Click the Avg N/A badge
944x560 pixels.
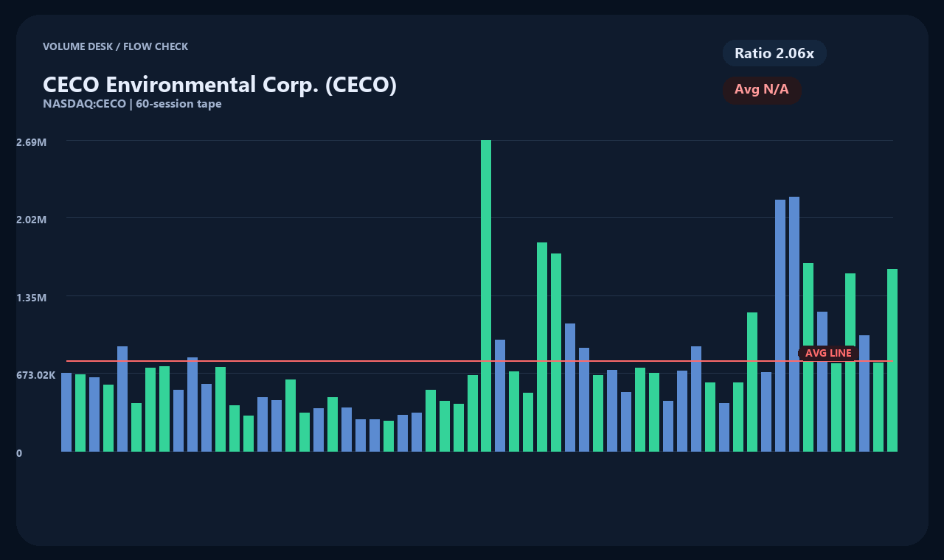762,90
